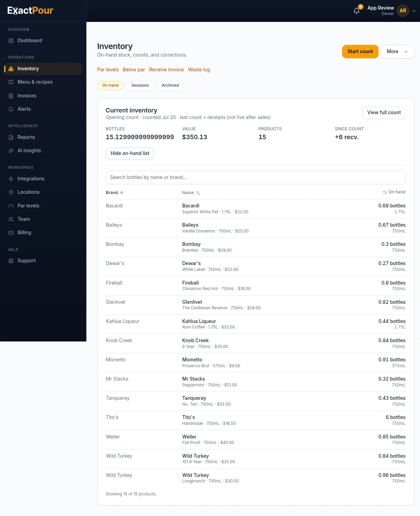Image resolution: width=420 pixels, height=516 pixels.
Task: Toggle Hide on-hand list
Action: click(130, 153)
